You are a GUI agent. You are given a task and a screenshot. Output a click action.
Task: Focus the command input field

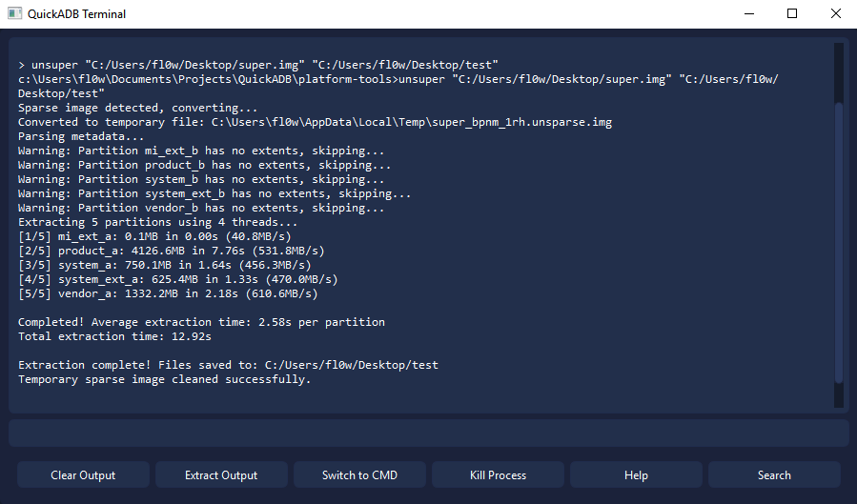pos(429,433)
